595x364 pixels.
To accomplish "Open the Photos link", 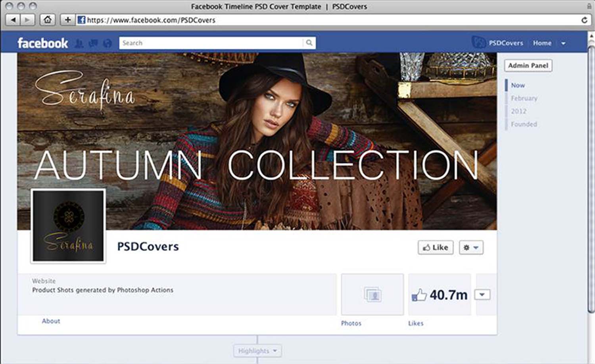I will [351, 323].
